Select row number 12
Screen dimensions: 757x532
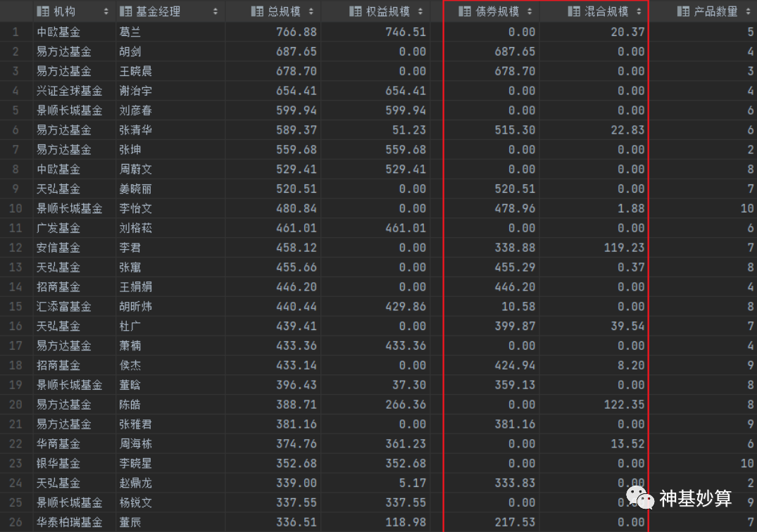[16, 248]
